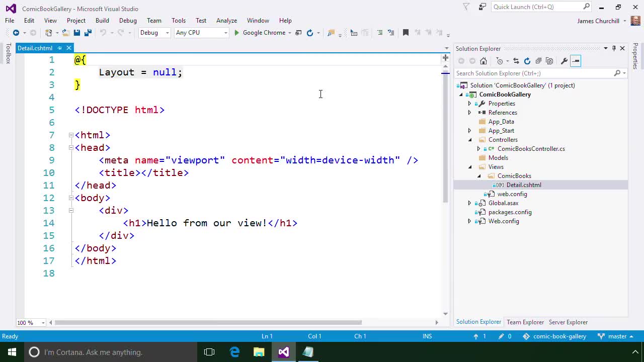Click Save All in the toolbar
The height and width of the screenshot is (362, 644).
(x=88, y=32)
